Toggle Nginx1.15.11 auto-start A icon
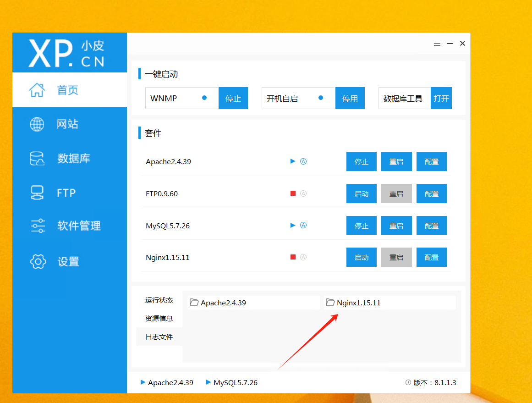Image resolution: width=532 pixels, height=403 pixels. [303, 257]
